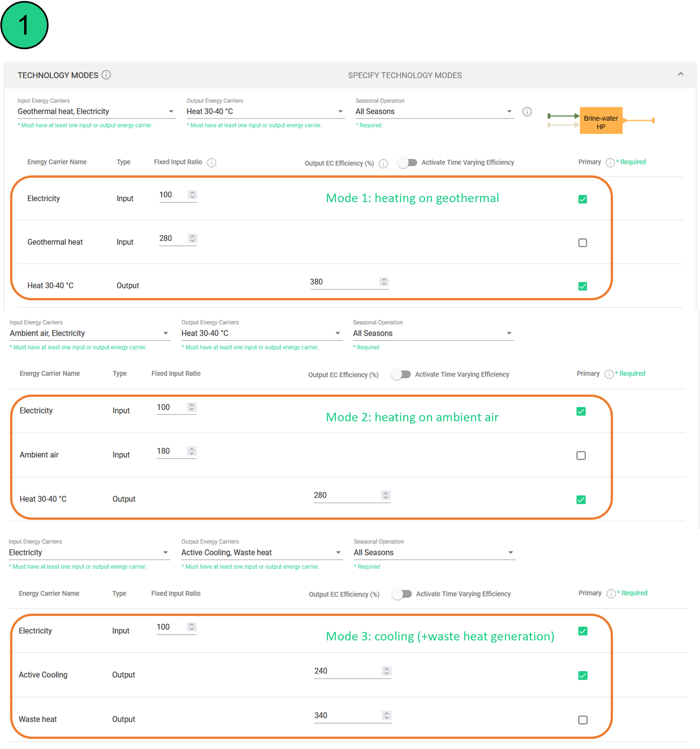Screen dimensions: 700x749
Task: Collapse the Technology Modes panel chevron
Action: pyautogui.click(x=680, y=74)
